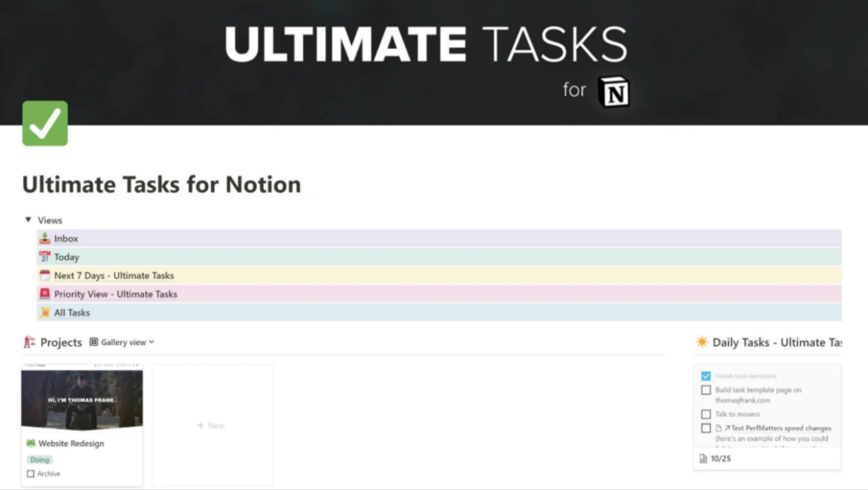Click the Priority View alarm icon

click(x=44, y=294)
